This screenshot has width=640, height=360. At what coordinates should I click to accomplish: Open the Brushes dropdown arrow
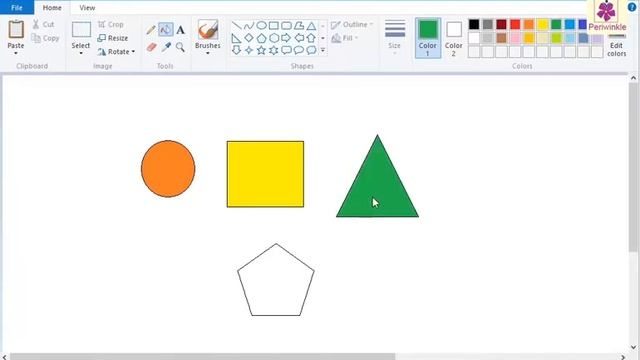207,53
